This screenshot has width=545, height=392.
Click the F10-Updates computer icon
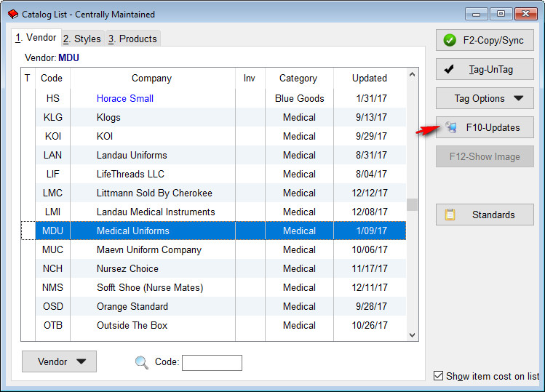pos(451,127)
